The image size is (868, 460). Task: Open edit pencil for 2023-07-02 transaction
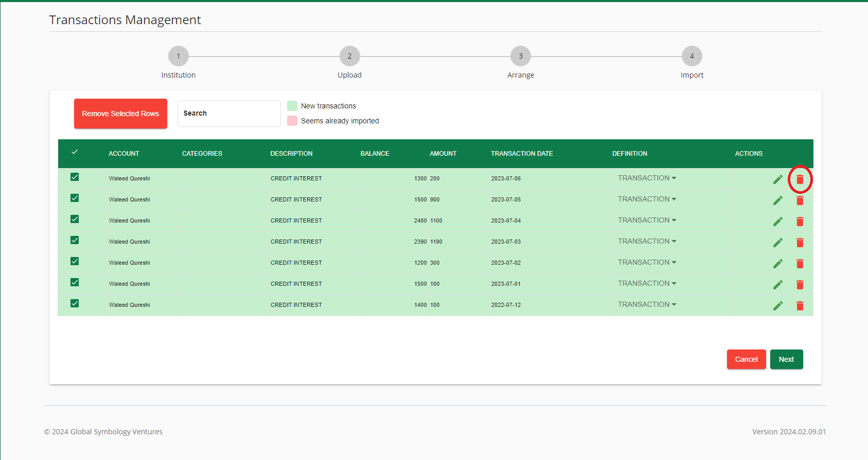(x=777, y=264)
